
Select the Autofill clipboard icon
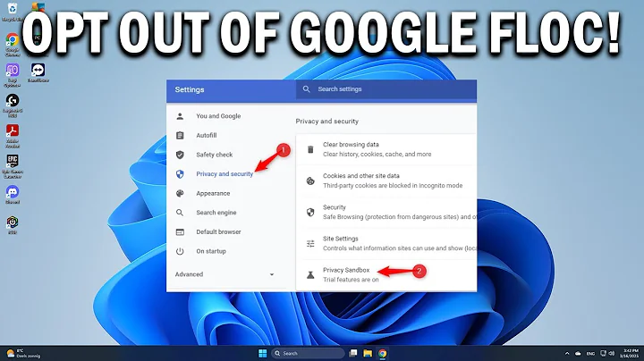[180, 136]
